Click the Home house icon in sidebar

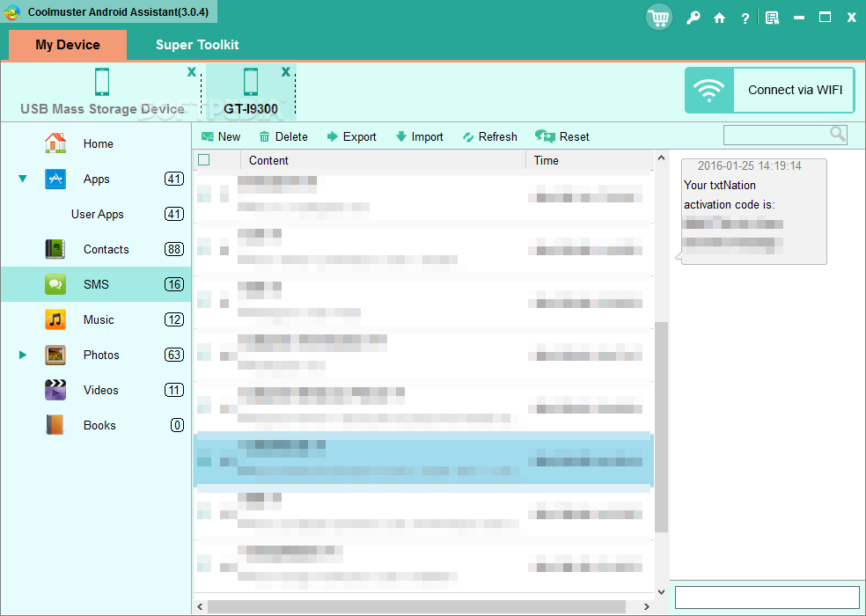pyautogui.click(x=55, y=143)
